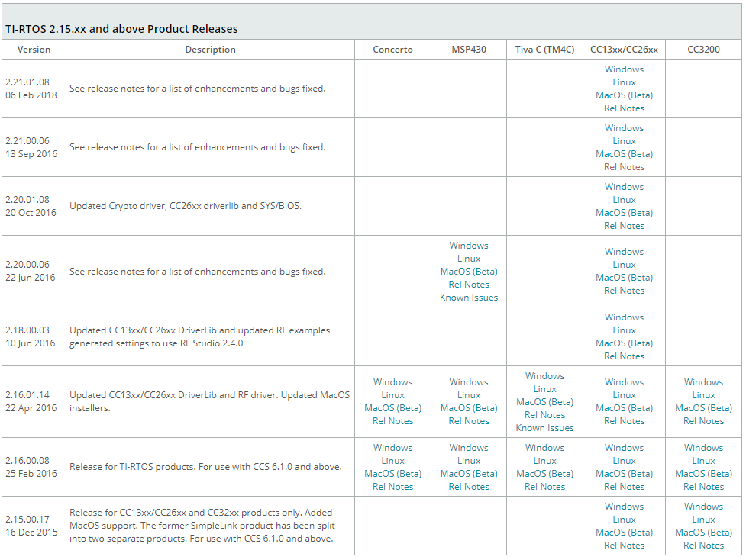Open CC13xx/CC26xx Linux link for 2.20.00.06
The width and height of the screenshot is (746, 560).
coord(624,265)
